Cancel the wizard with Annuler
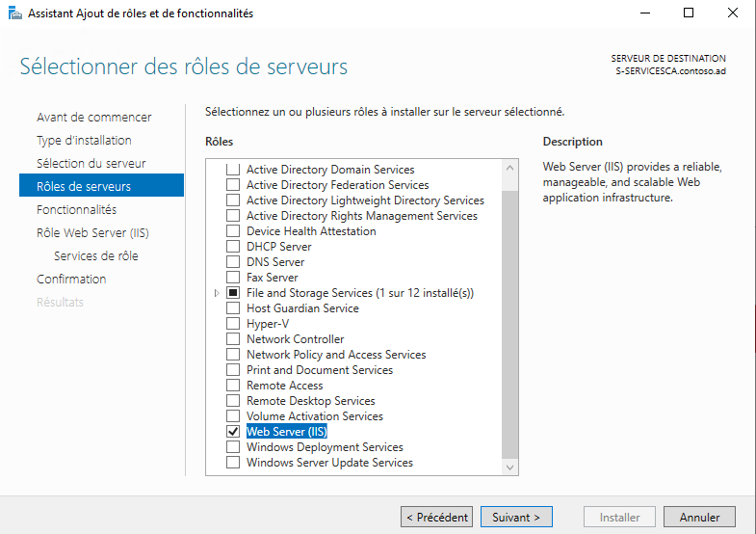 click(x=699, y=518)
